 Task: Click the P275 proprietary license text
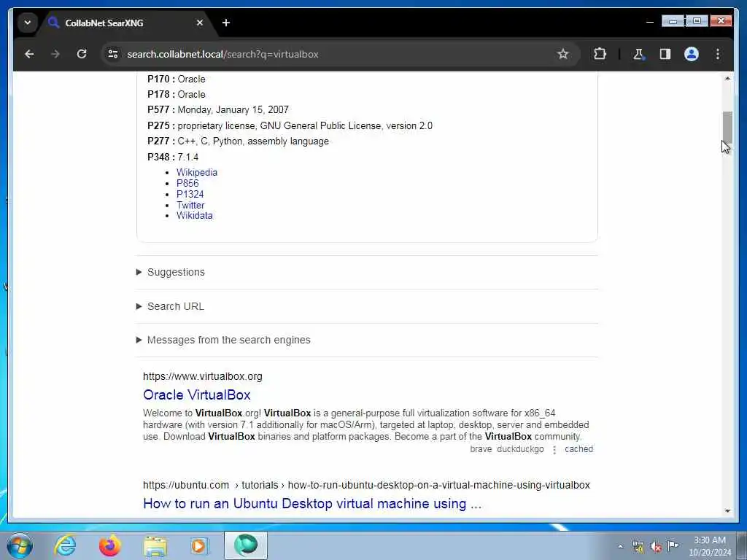pos(290,125)
